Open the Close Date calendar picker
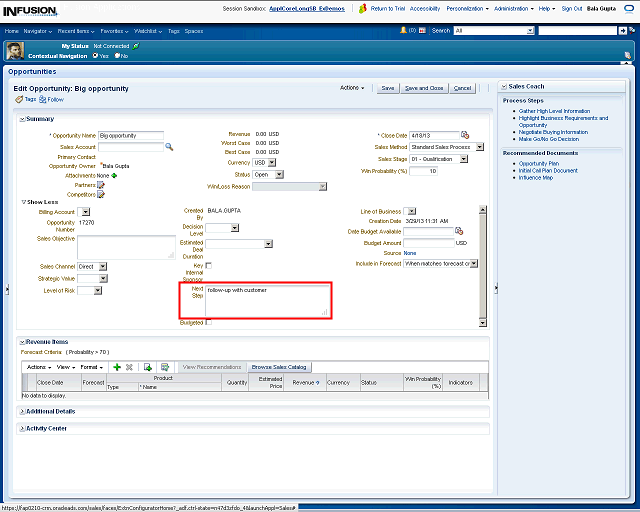This screenshot has width=640, height=512. [465, 135]
